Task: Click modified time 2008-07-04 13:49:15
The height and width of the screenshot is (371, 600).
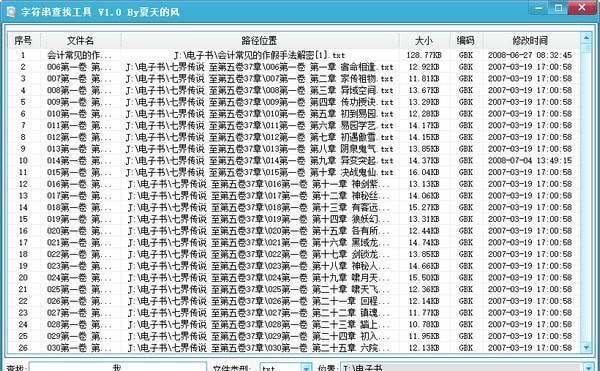Action: 530,161
